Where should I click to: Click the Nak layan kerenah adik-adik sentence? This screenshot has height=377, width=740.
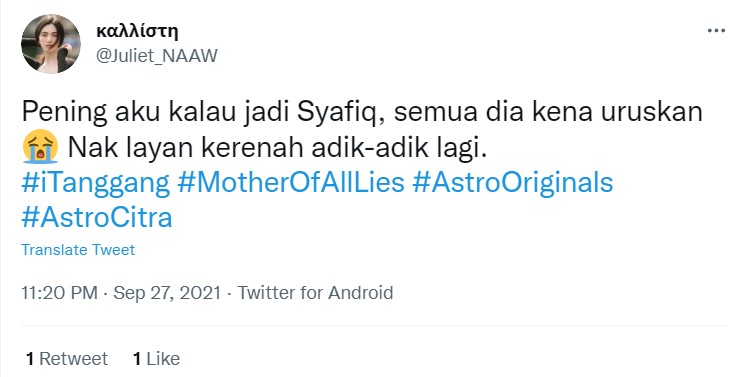(x=277, y=148)
